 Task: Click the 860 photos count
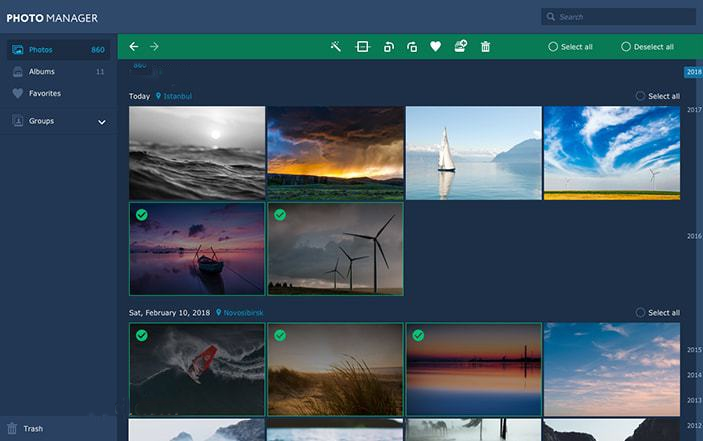[x=98, y=50]
